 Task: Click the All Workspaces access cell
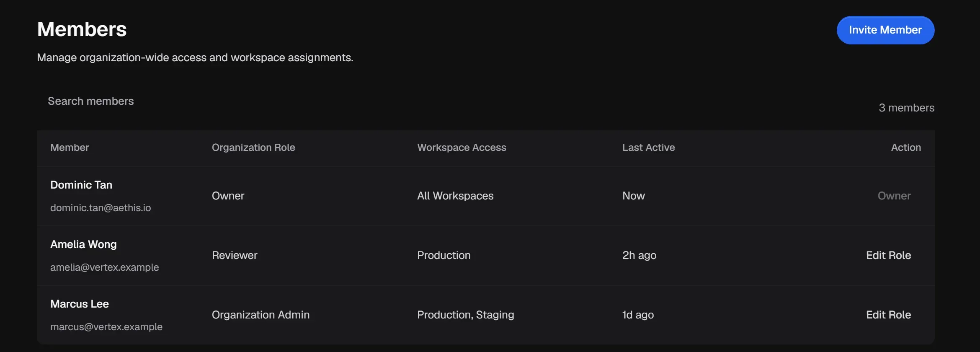point(455,196)
